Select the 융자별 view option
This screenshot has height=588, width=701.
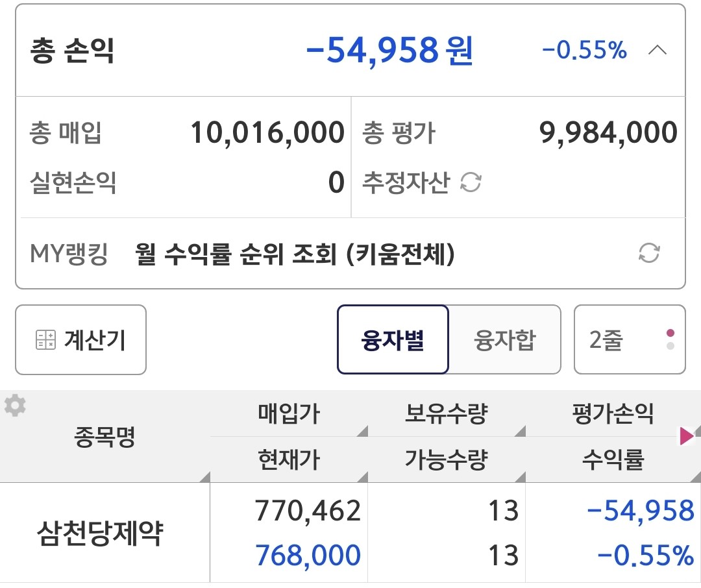click(x=393, y=340)
